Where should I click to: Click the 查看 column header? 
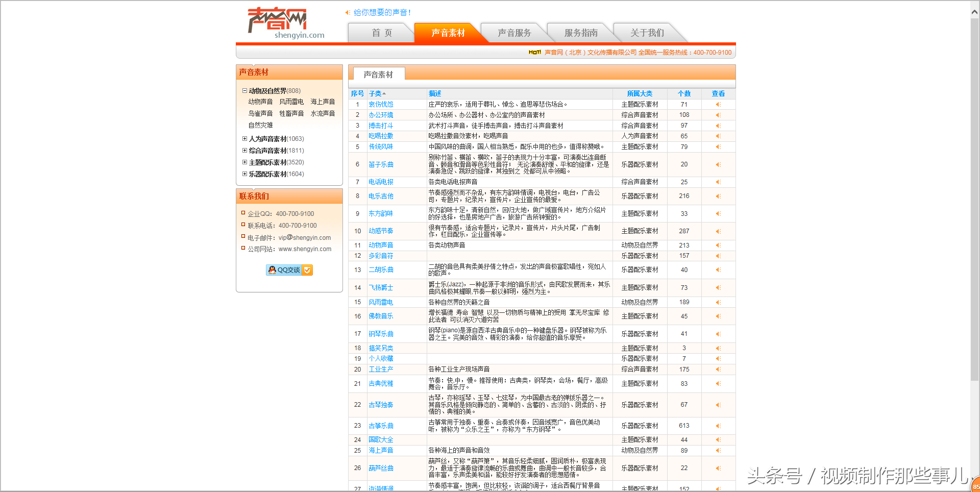point(718,94)
